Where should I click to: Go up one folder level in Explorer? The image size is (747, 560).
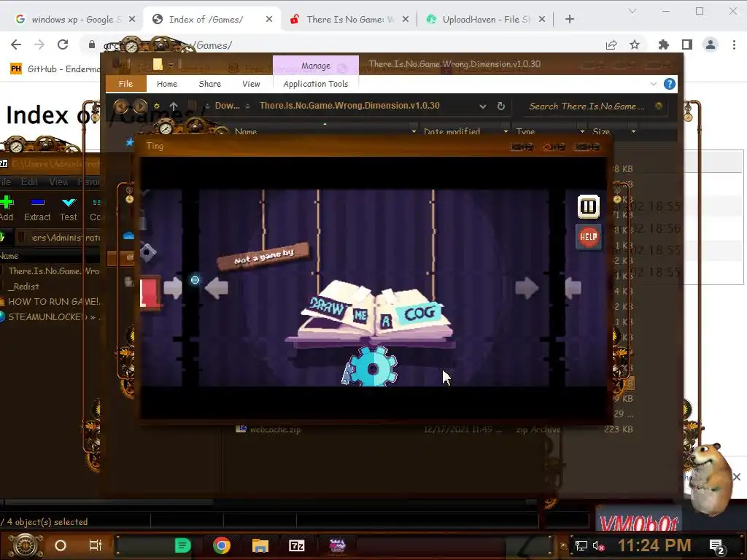[174, 106]
